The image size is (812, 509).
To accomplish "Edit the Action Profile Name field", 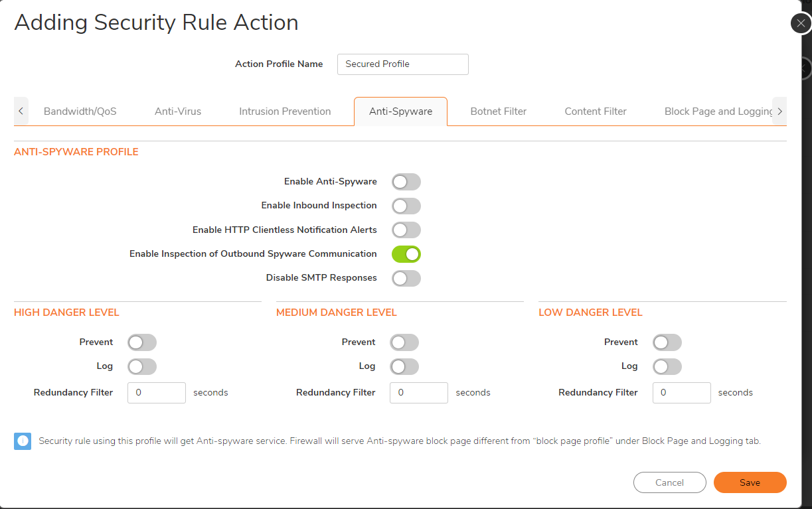I will 402,64.
